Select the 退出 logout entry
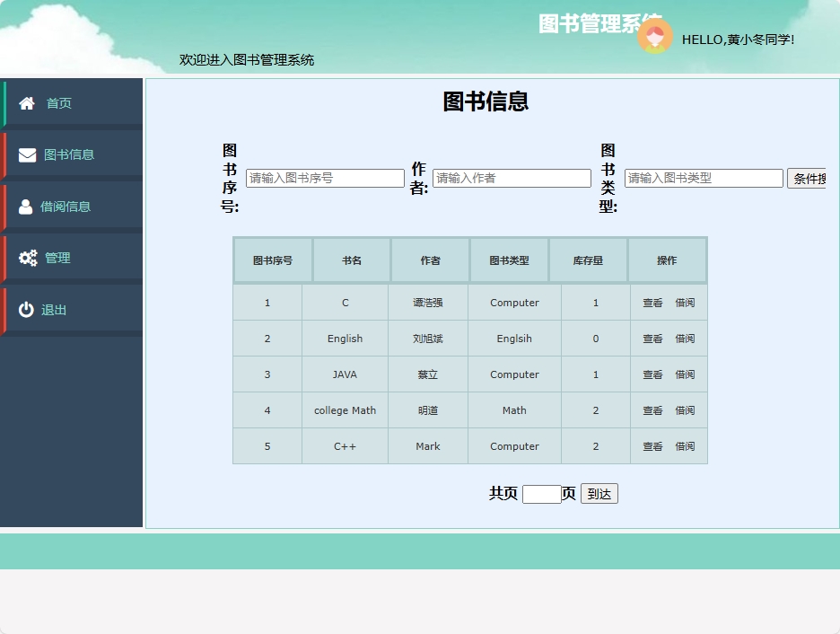Image resolution: width=840 pixels, height=634 pixels. 55,309
